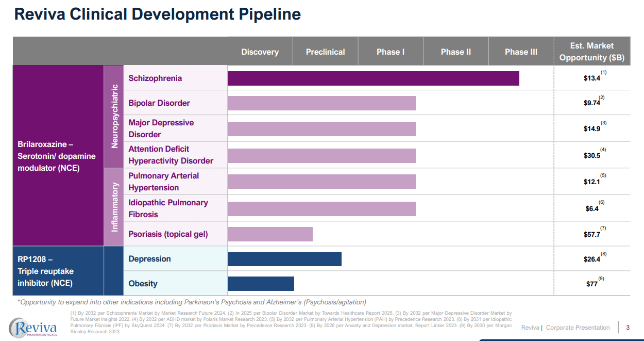Select the Phase I column header
The width and height of the screenshot is (644, 341).
[391, 52]
